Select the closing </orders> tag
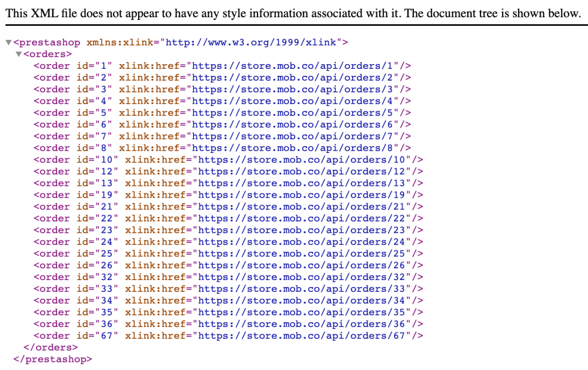The width and height of the screenshot is (588, 370). tap(50, 347)
